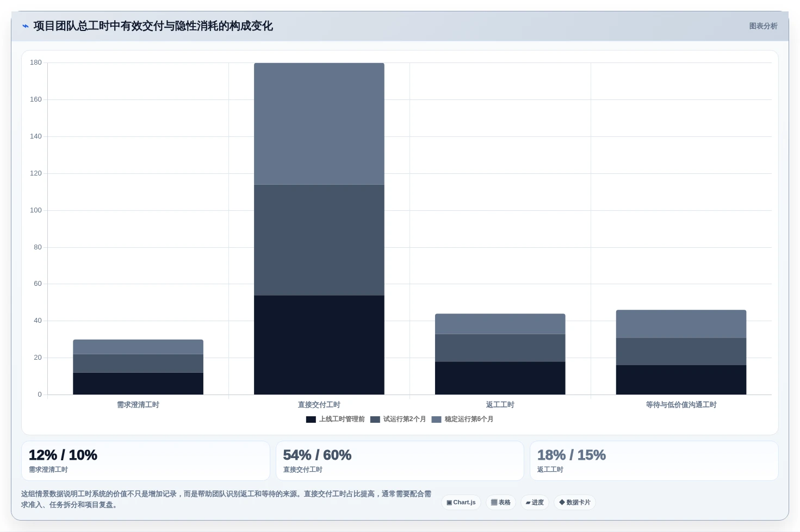Click the 18% / 15% 返工工时 card
The image size is (800, 532).
[654, 461]
